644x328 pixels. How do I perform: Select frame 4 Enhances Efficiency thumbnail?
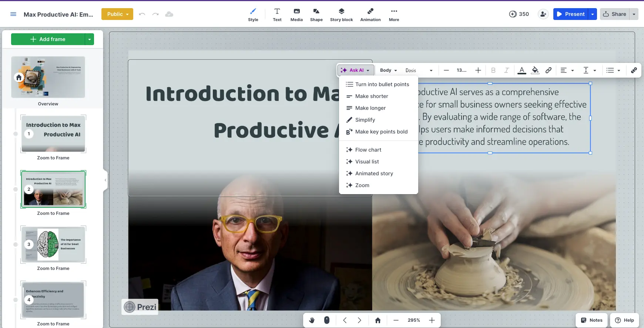[53, 300]
